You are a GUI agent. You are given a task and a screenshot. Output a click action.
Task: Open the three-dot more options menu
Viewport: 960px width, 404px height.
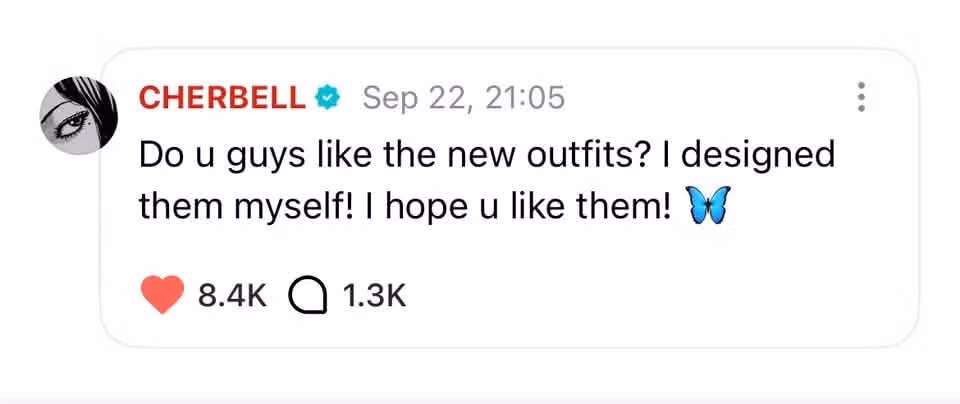tap(861, 97)
